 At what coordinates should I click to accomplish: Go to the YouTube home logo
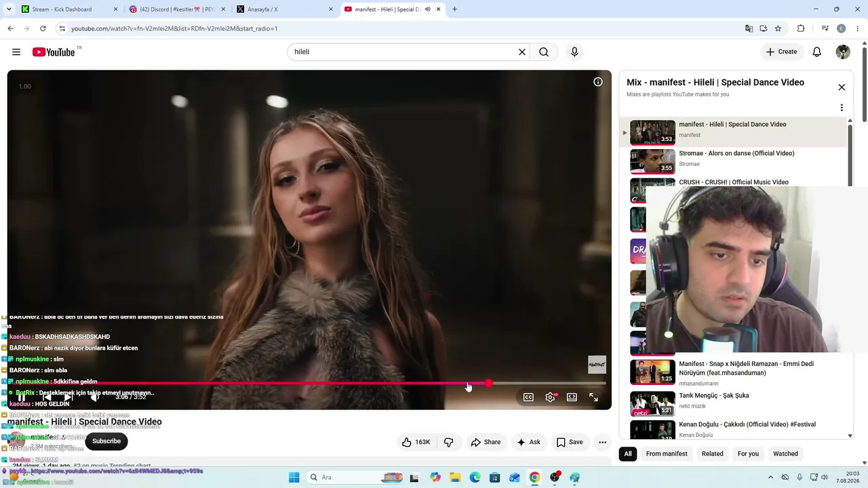pyautogui.click(x=54, y=52)
